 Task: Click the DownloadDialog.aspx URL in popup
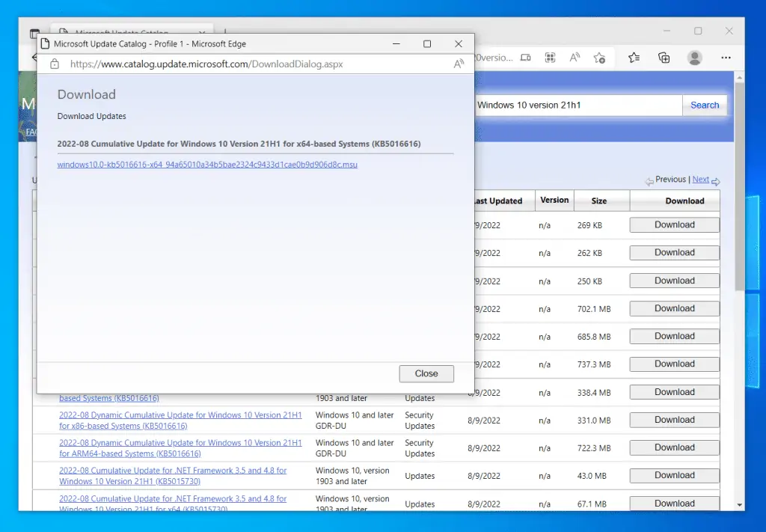click(206, 64)
